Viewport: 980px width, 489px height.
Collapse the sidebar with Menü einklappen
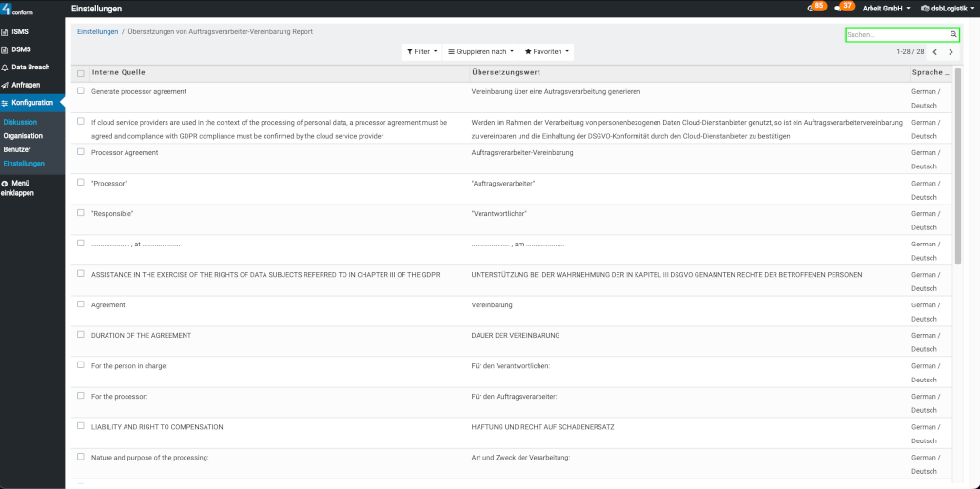19,187
